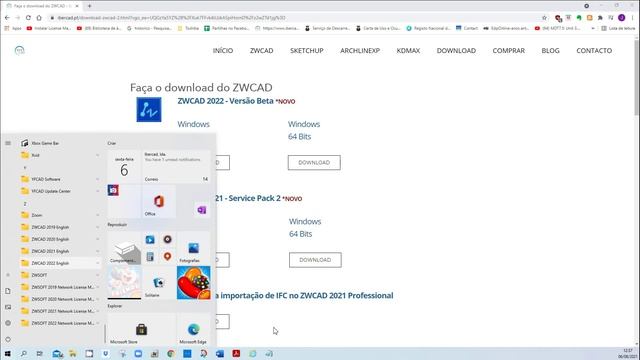Open Pictures icon in Start rail

click(x=8, y=307)
